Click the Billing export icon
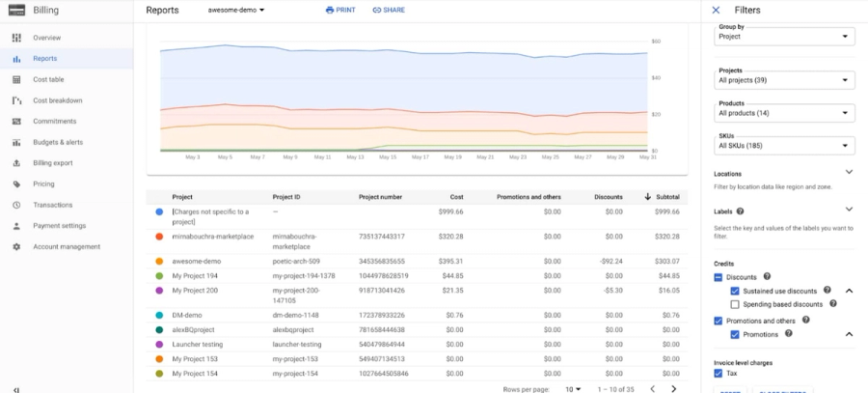 pos(16,163)
